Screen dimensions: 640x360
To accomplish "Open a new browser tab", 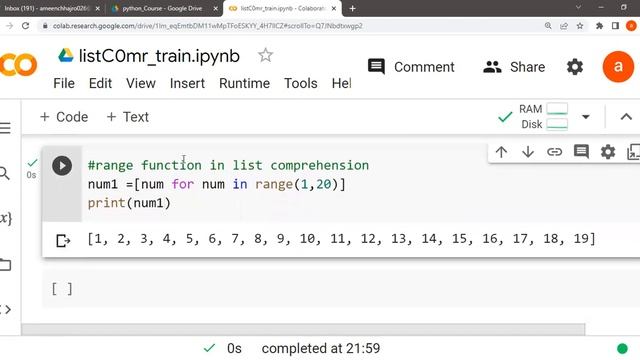I will click(352, 9).
